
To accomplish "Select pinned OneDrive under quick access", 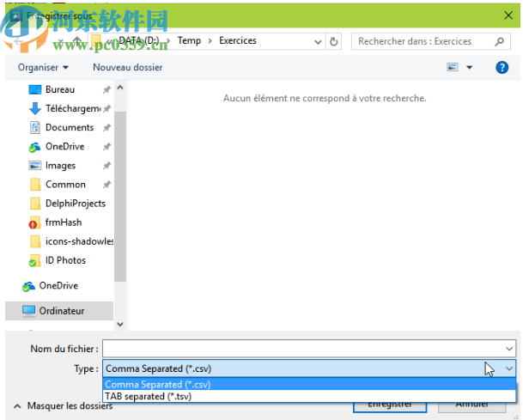I will (64, 147).
